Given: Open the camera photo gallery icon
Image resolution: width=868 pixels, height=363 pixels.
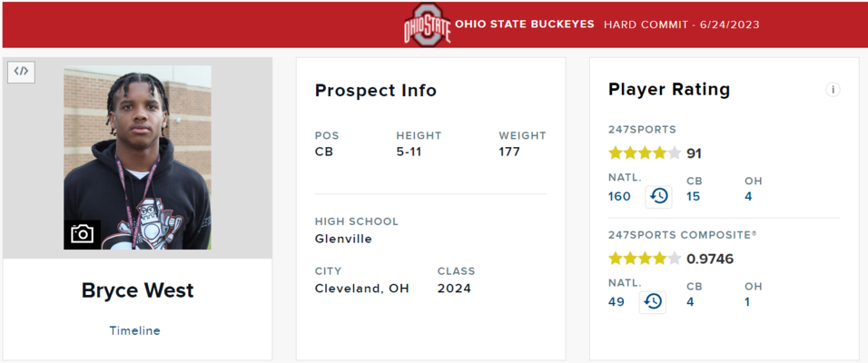Looking at the screenshot, I should pos(82,234).
